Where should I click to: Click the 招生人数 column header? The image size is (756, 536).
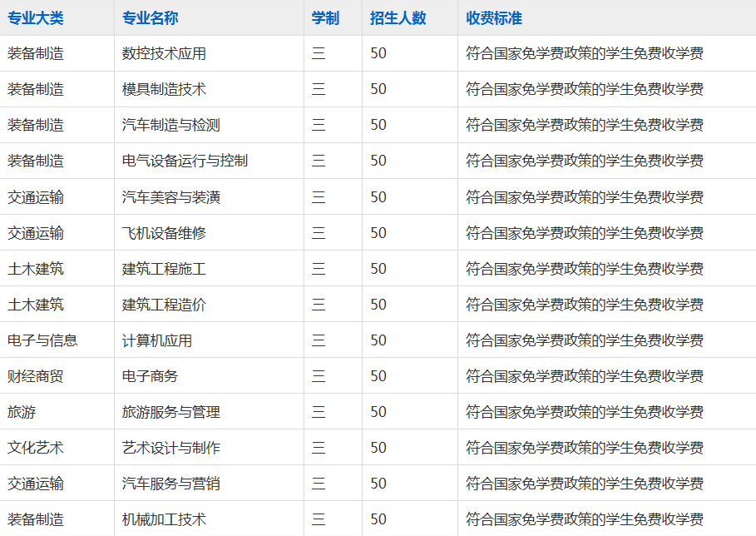click(x=398, y=18)
